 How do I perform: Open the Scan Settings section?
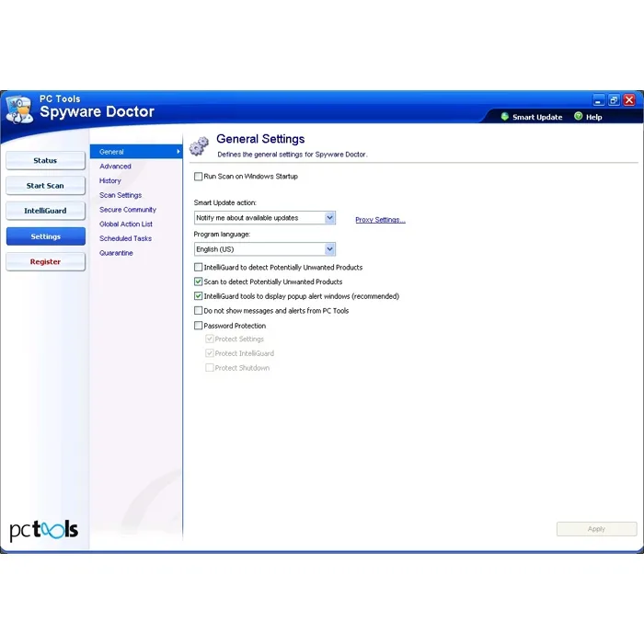121,195
